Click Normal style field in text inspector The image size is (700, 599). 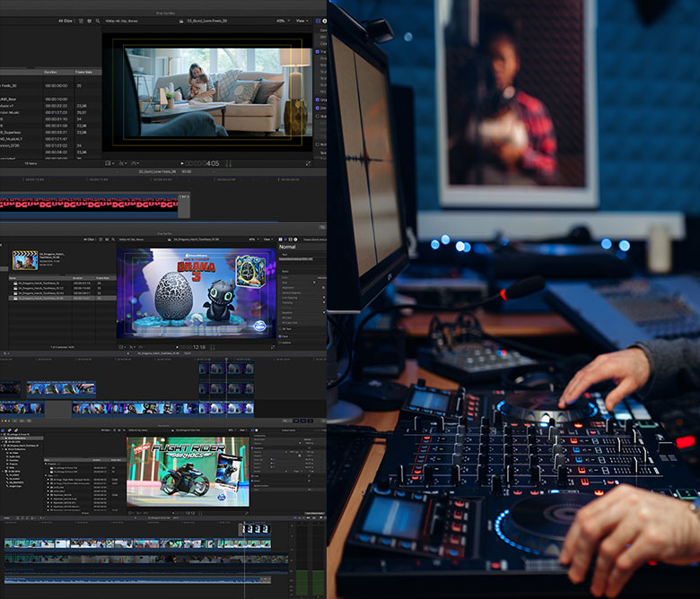(x=302, y=247)
